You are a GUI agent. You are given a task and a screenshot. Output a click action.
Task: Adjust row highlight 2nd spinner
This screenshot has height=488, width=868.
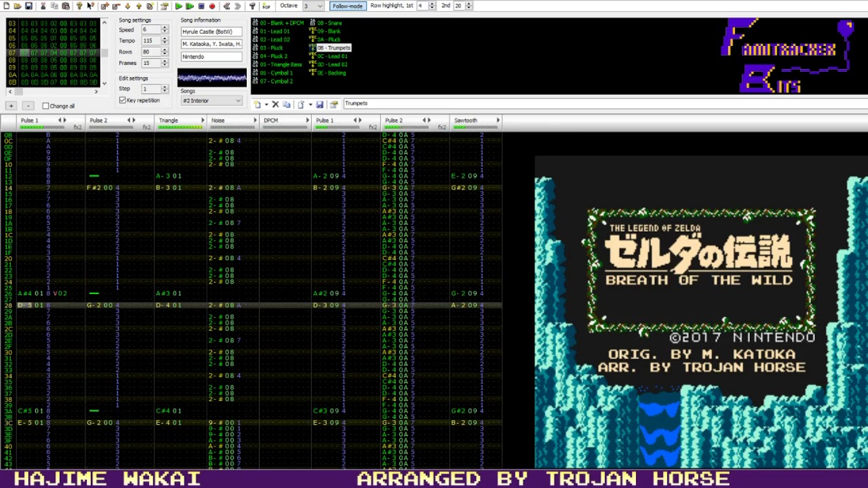[x=469, y=6]
